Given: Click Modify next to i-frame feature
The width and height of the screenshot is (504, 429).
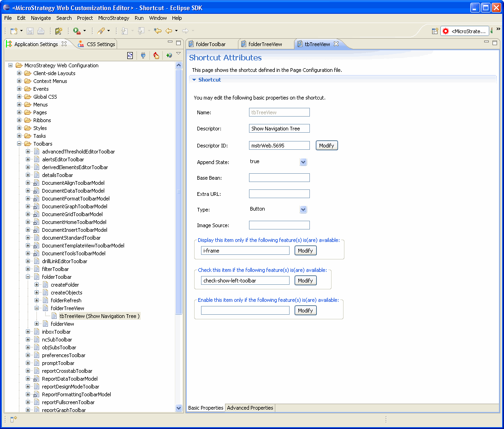Looking at the screenshot, I should point(305,251).
